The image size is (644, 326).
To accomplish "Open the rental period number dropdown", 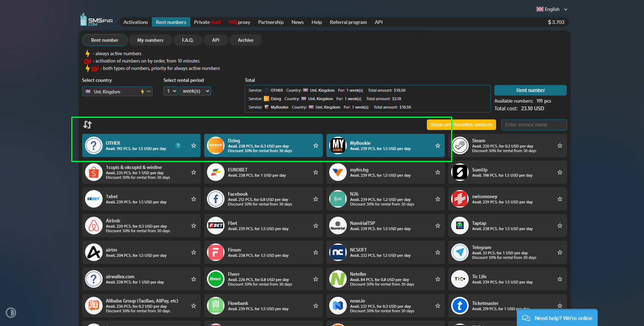I will [x=171, y=91].
